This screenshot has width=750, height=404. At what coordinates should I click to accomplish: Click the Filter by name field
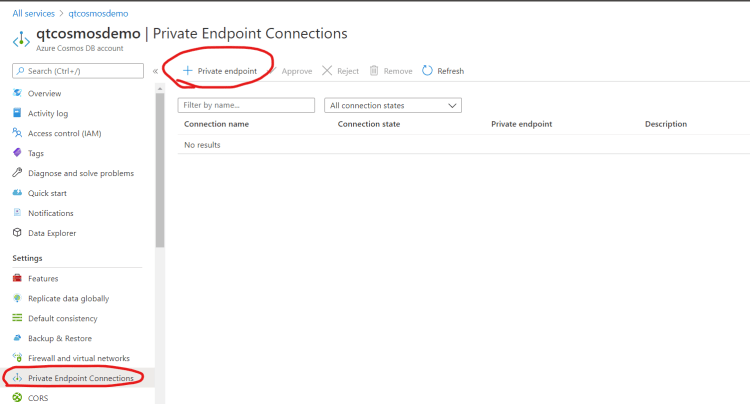tap(246, 105)
